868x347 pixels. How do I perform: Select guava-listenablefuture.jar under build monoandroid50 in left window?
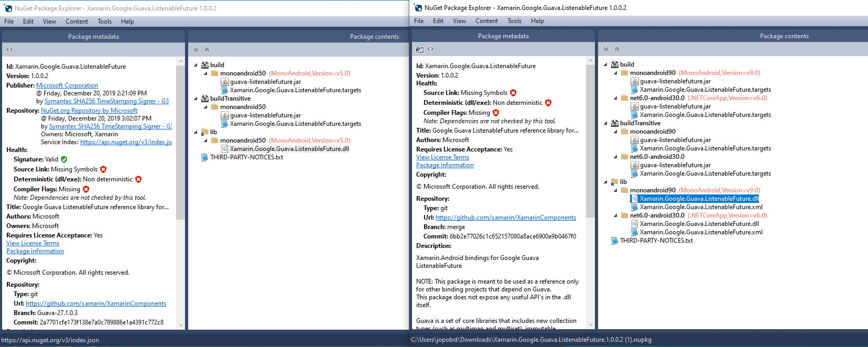pos(265,82)
